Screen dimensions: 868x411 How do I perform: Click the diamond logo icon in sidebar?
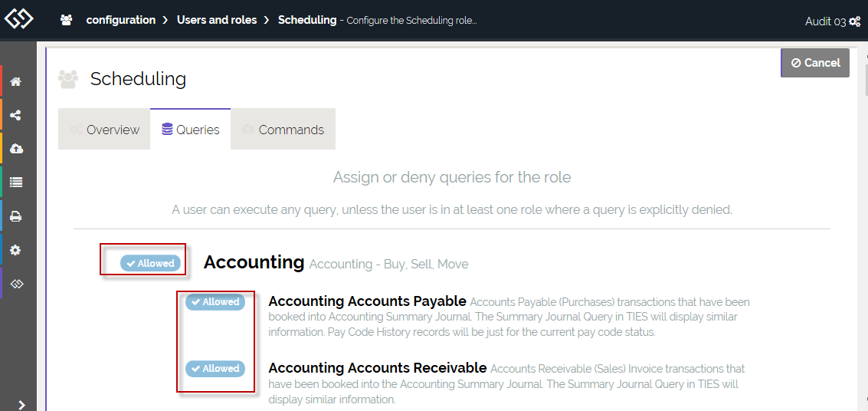(15, 284)
